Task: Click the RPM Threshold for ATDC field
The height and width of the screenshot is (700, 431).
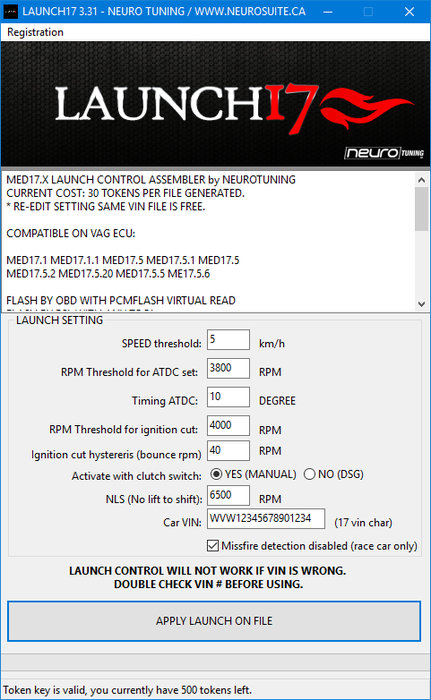Action: [228, 368]
